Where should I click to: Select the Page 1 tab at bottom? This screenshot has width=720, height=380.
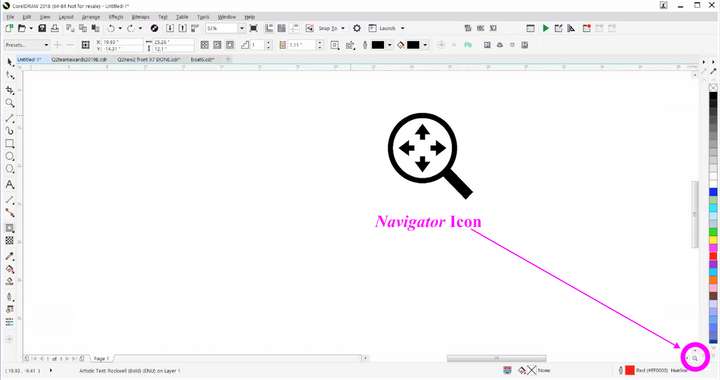pyautogui.click(x=101, y=358)
